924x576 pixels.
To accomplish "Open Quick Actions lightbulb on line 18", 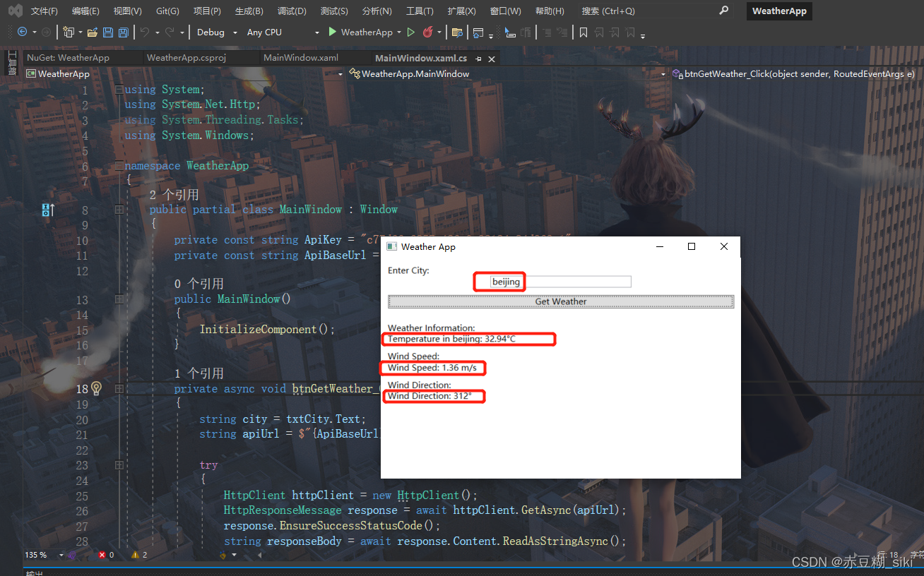I will pos(97,388).
